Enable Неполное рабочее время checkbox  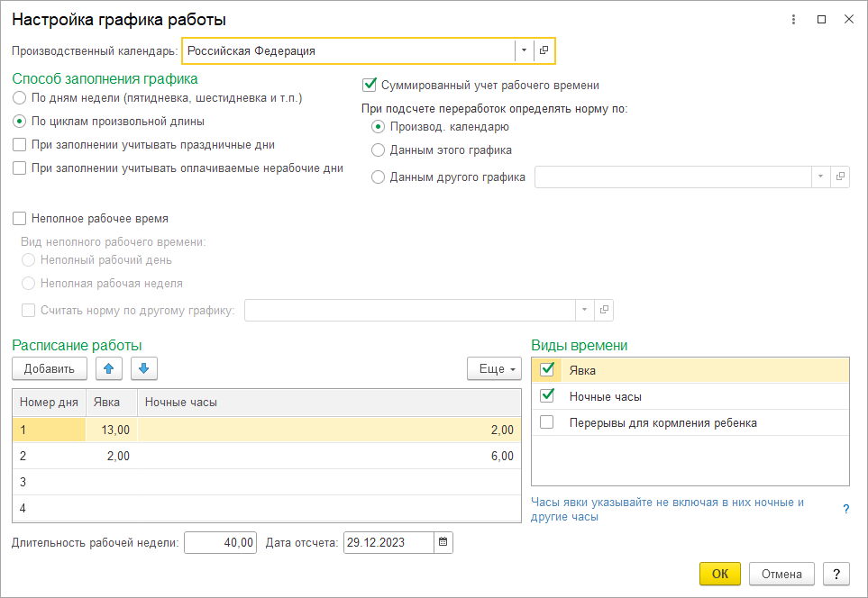(x=19, y=219)
